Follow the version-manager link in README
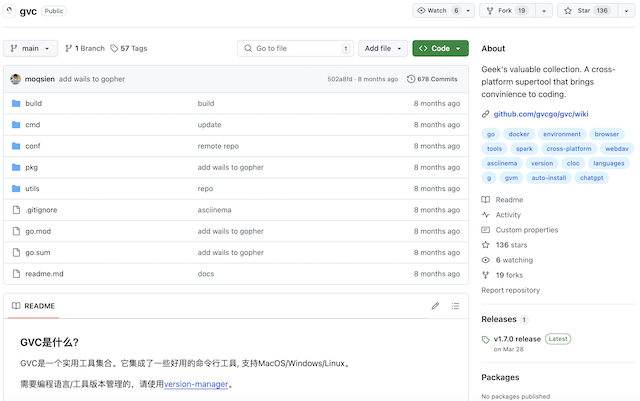This screenshot has width=640, height=401. (196, 384)
